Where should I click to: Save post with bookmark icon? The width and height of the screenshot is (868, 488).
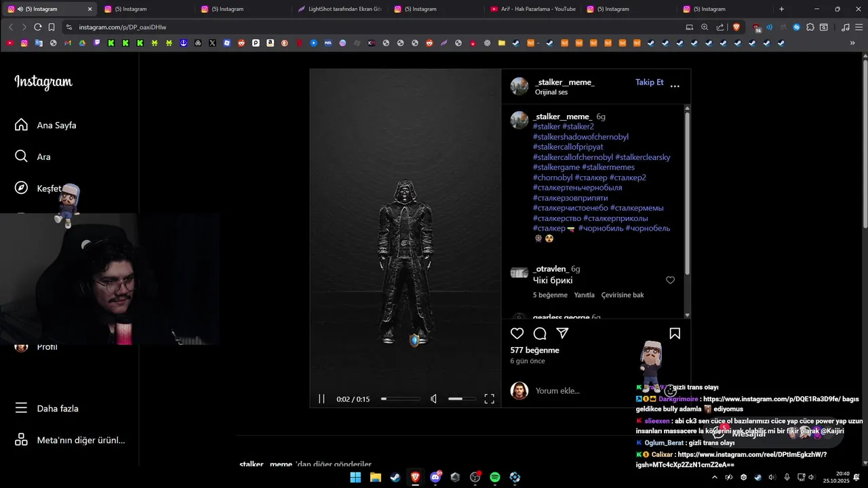click(675, 333)
